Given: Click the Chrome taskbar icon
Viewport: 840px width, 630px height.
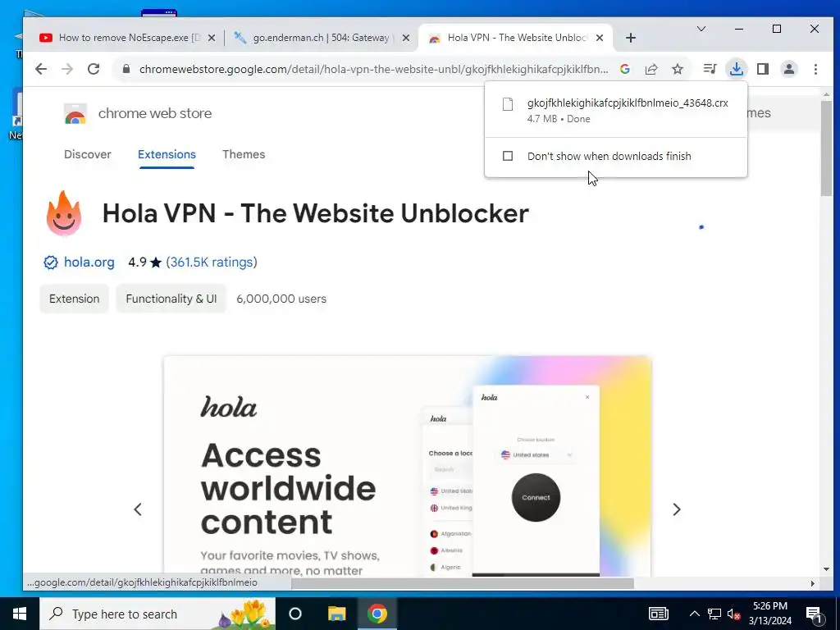Looking at the screenshot, I should (377, 614).
